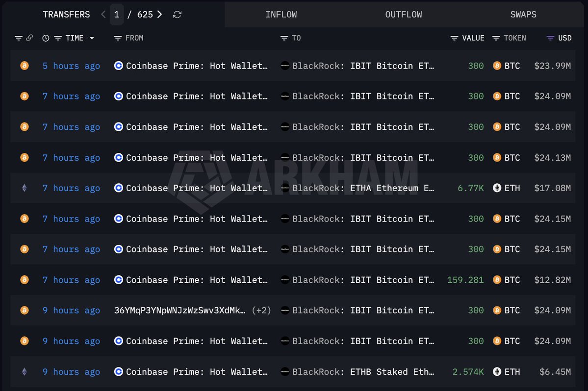Image resolution: width=588 pixels, height=391 pixels.
Task: Expand the (+2) additional senders
Action: point(261,311)
